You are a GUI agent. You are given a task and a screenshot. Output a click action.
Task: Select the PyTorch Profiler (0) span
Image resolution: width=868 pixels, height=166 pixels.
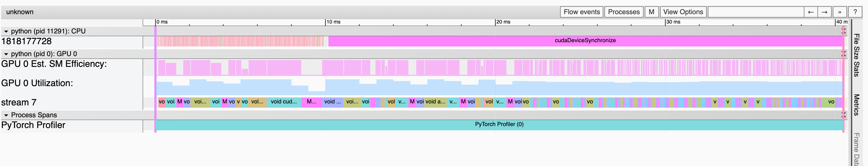[x=499, y=125]
